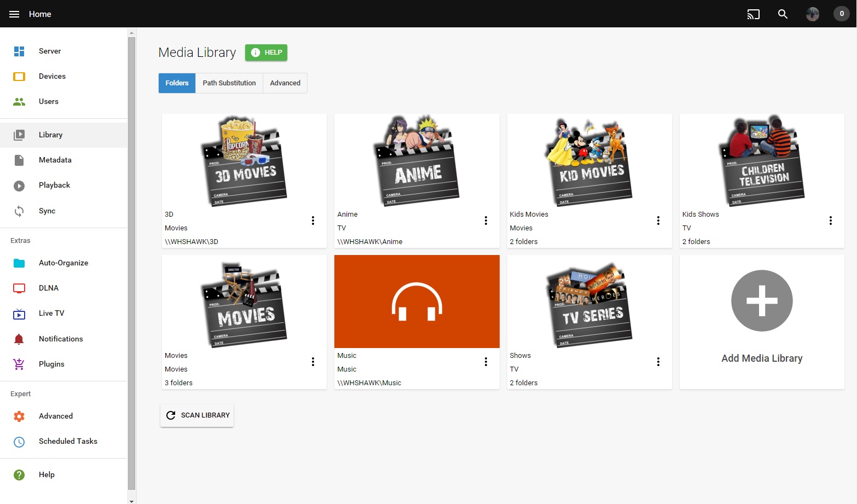Switch to the Path Substitution tab
The height and width of the screenshot is (504, 857).
click(x=229, y=83)
